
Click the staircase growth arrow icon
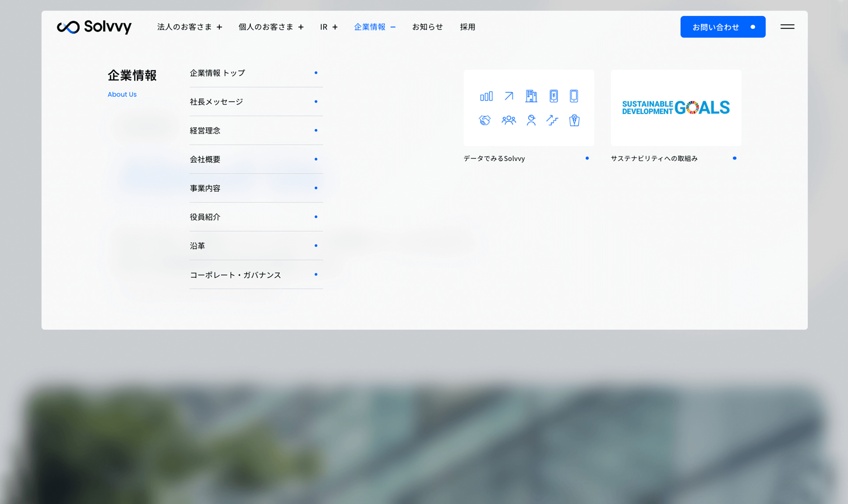point(552,120)
